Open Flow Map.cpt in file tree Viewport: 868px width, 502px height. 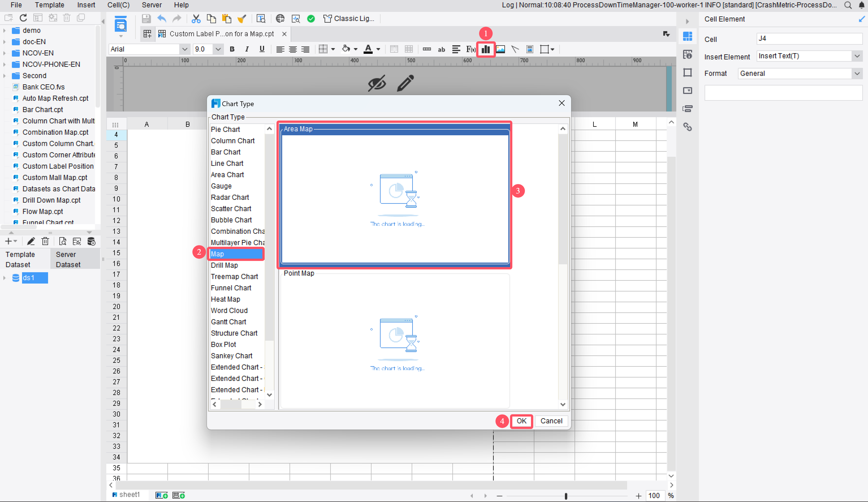(43, 211)
